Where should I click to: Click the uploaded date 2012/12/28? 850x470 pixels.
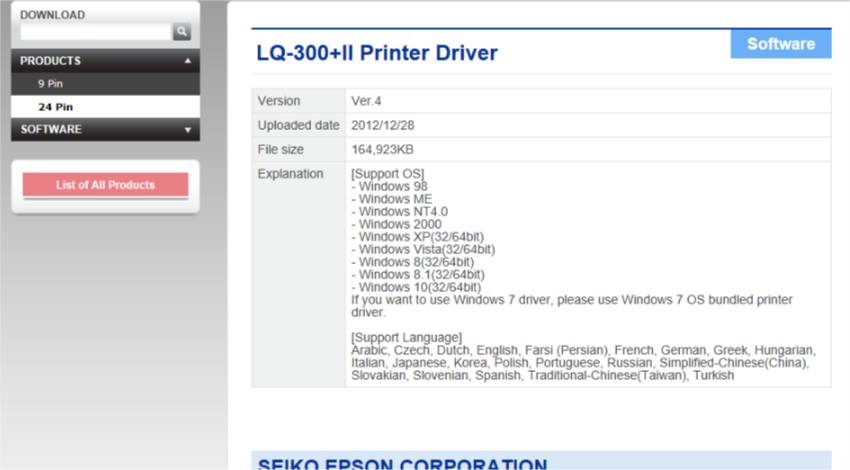click(x=383, y=125)
